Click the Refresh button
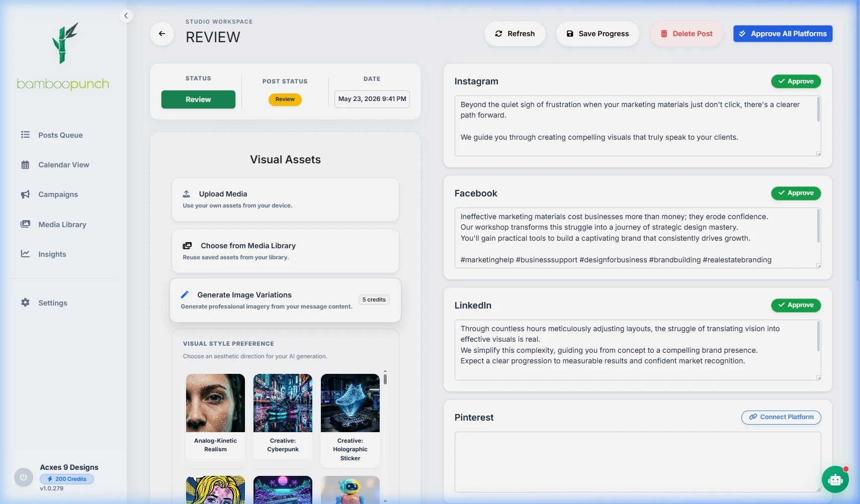The height and width of the screenshot is (504, 860). (x=514, y=34)
